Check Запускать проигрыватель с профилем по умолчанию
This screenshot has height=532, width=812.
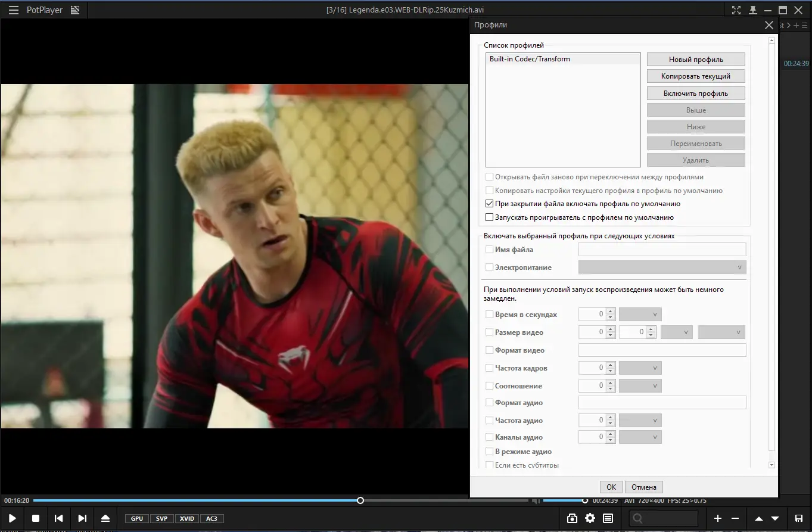pos(490,217)
